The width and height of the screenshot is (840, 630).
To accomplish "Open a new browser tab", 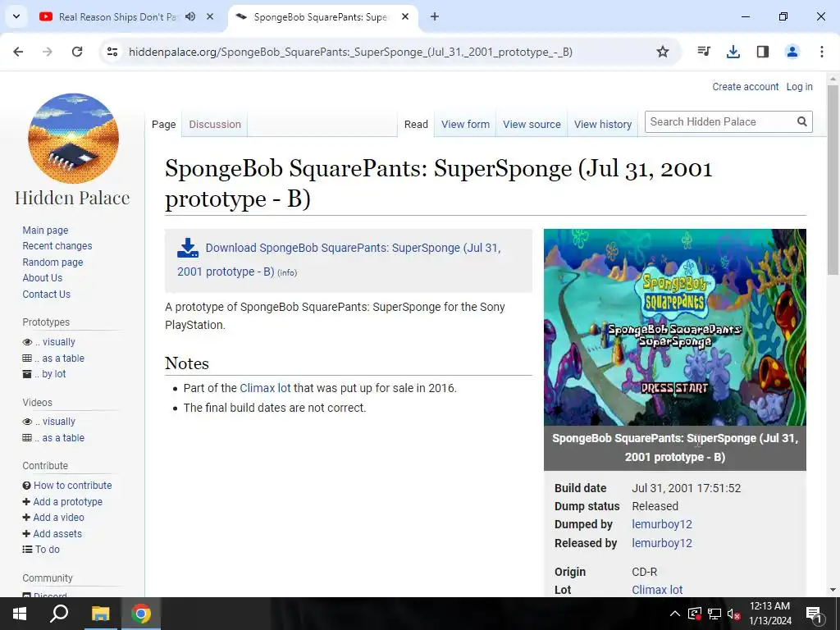I will point(435,16).
